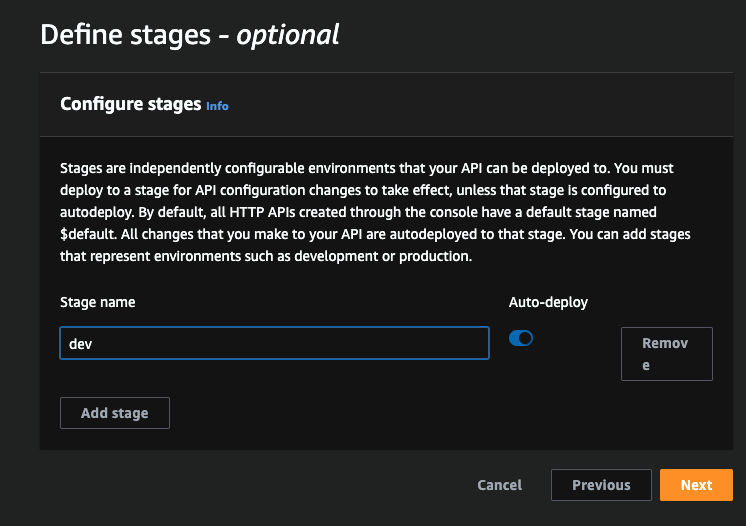Click the Configure stages section title
The height and width of the screenshot is (526, 746).
click(130, 104)
